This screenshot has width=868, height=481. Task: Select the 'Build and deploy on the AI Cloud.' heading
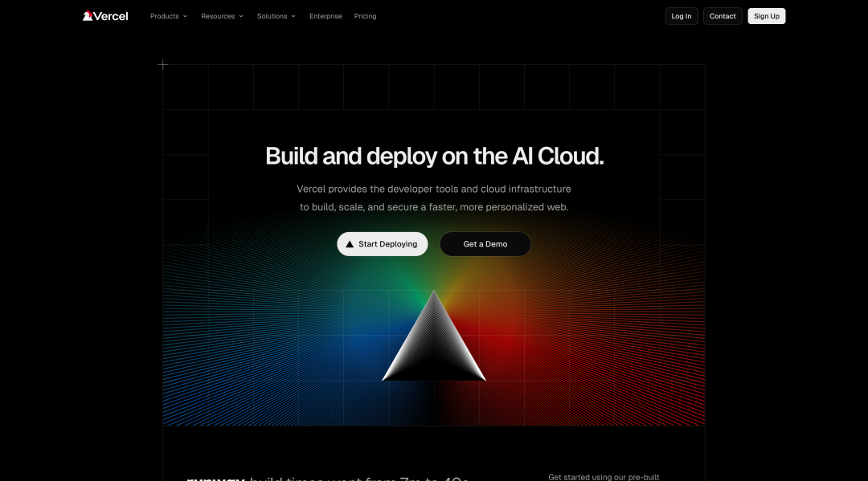pos(435,156)
